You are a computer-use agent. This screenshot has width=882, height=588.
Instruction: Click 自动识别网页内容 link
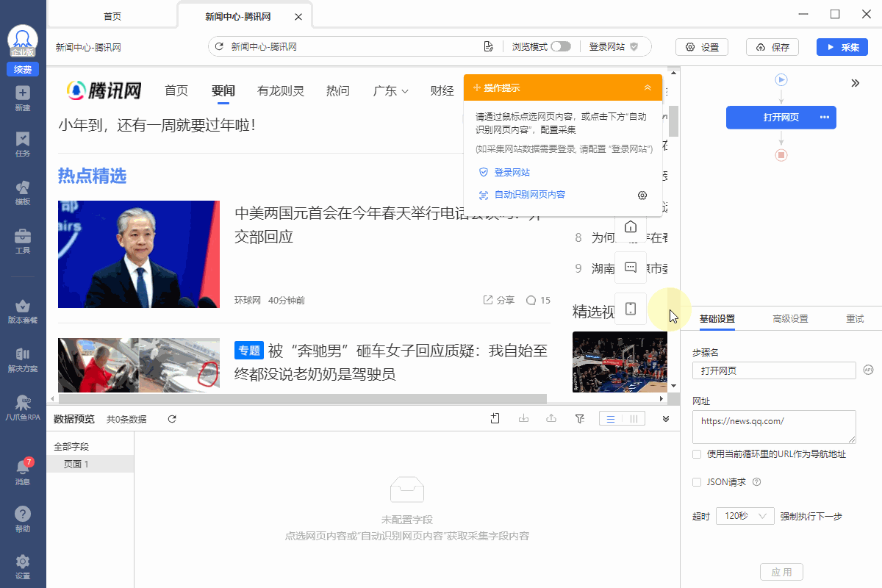[x=529, y=195]
